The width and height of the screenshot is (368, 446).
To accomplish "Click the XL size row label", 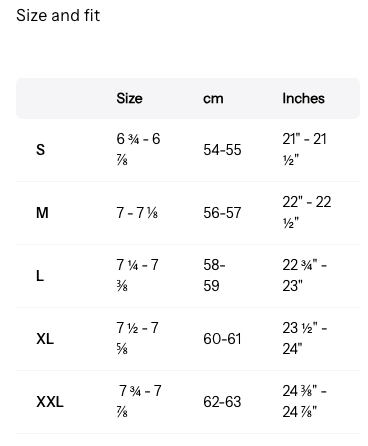I will coord(45,339).
